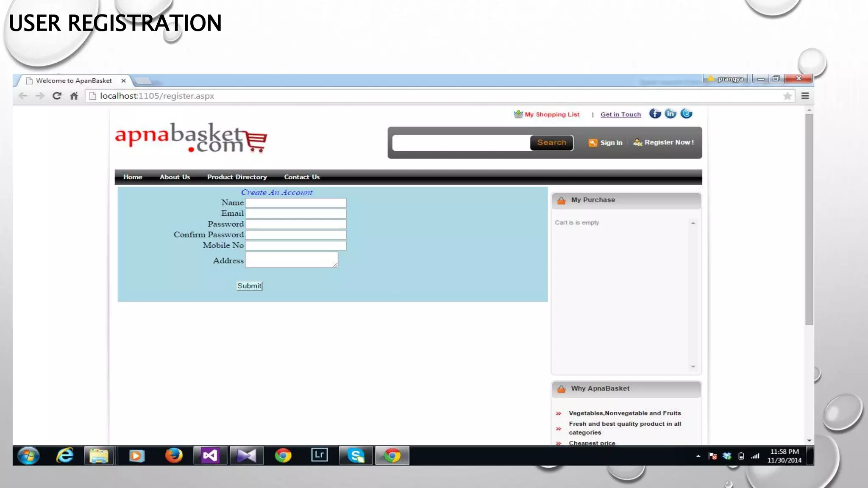The width and height of the screenshot is (868, 488).
Task: Open LinkedIn social icon
Action: pos(670,114)
